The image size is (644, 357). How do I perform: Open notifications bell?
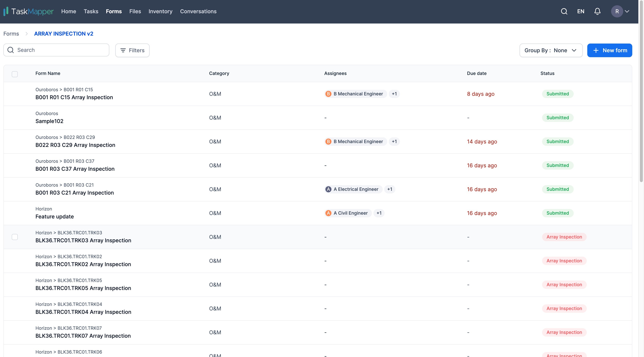tap(597, 11)
